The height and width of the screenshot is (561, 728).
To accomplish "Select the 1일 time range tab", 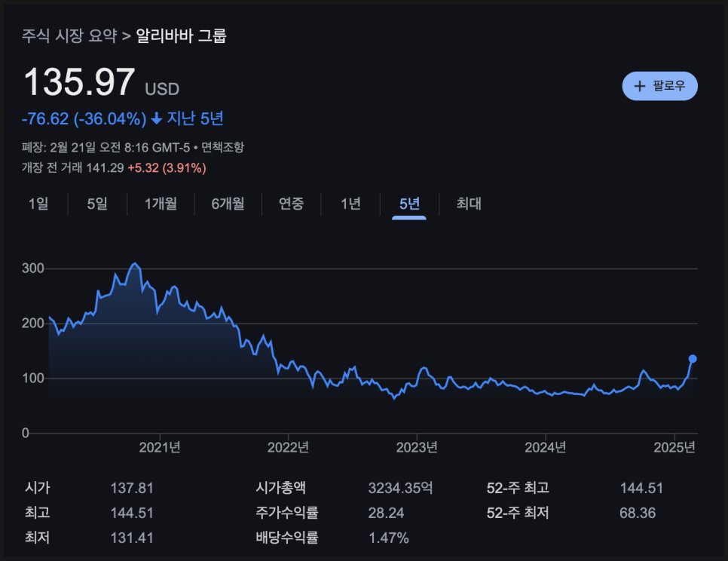I will tap(38, 204).
